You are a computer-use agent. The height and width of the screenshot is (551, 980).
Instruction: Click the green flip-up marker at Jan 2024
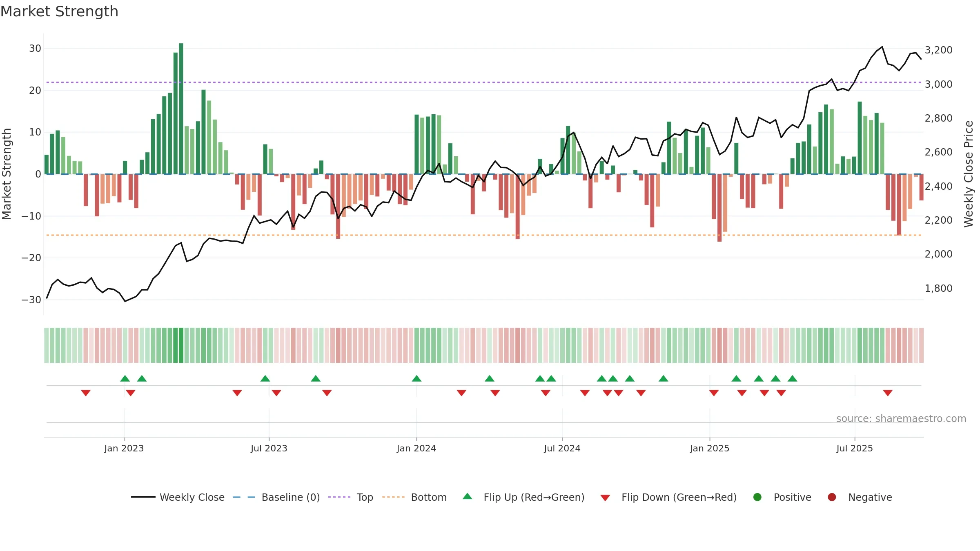click(x=416, y=378)
